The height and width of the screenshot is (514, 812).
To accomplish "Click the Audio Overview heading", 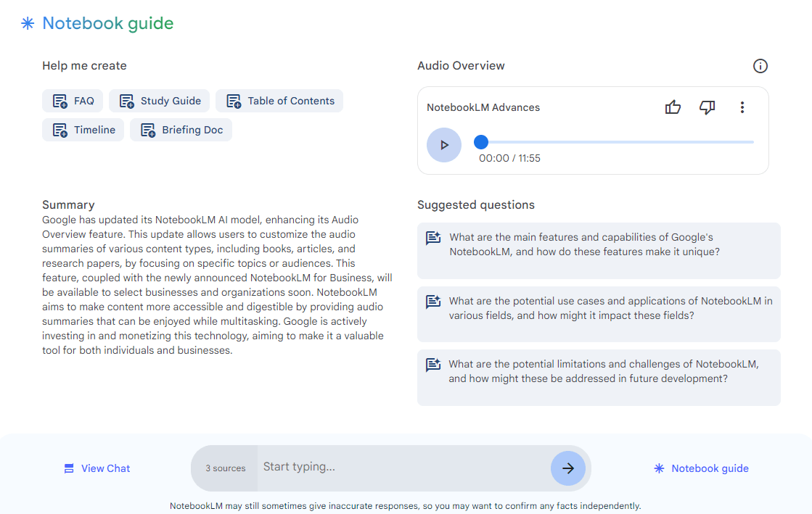I will click(x=461, y=66).
